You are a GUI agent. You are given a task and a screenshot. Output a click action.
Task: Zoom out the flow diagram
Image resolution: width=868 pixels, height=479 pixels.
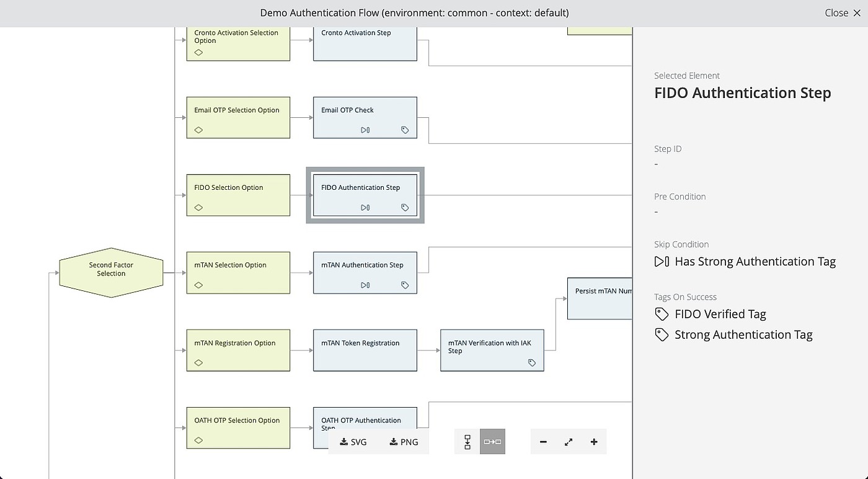[543, 442]
